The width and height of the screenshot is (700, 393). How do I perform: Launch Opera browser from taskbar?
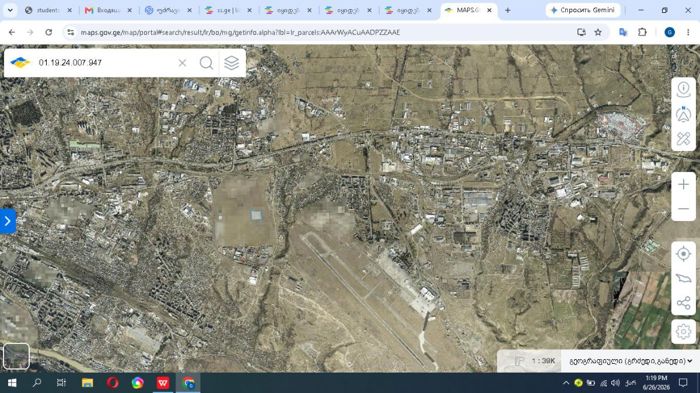112,383
